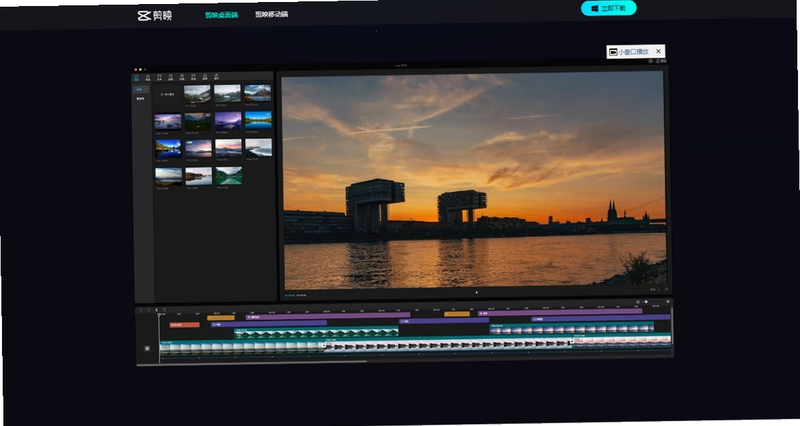Image resolution: width=800 pixels, height=426 pixels.
Task: Open the Transitions tab icon in editor toolbar
Action: point(193,78)
